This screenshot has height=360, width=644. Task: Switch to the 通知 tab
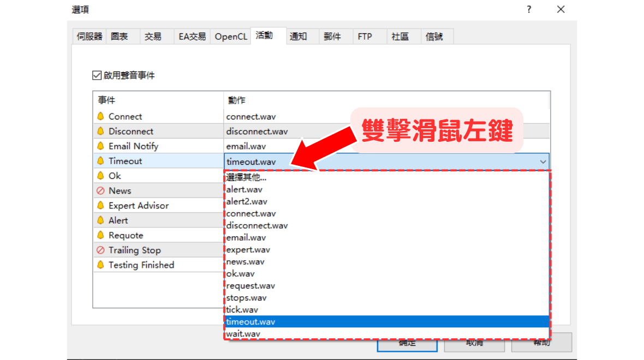tap(298, 37)
